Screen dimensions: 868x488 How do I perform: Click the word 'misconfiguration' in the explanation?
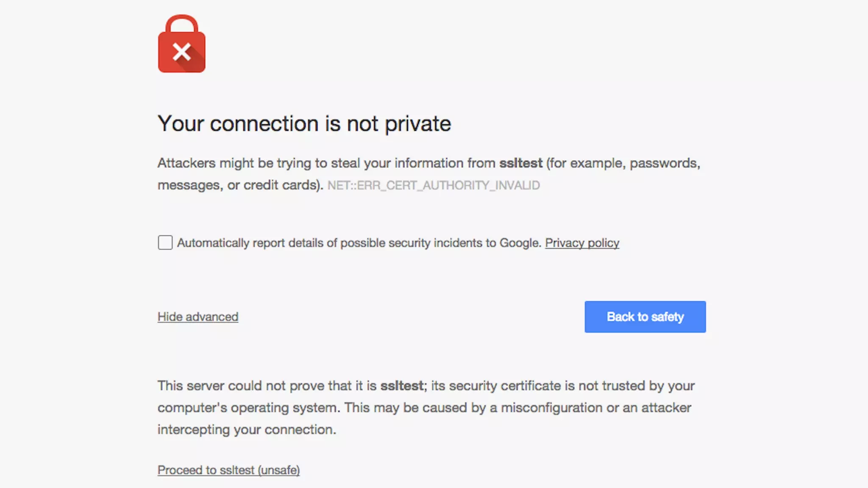[x=551, y=408]
